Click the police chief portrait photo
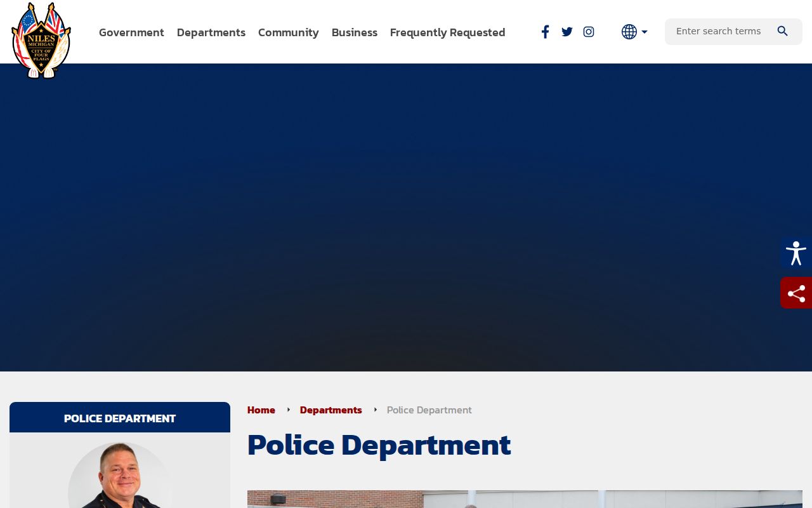This screenshot has width=812, height=508. (120, 475)
